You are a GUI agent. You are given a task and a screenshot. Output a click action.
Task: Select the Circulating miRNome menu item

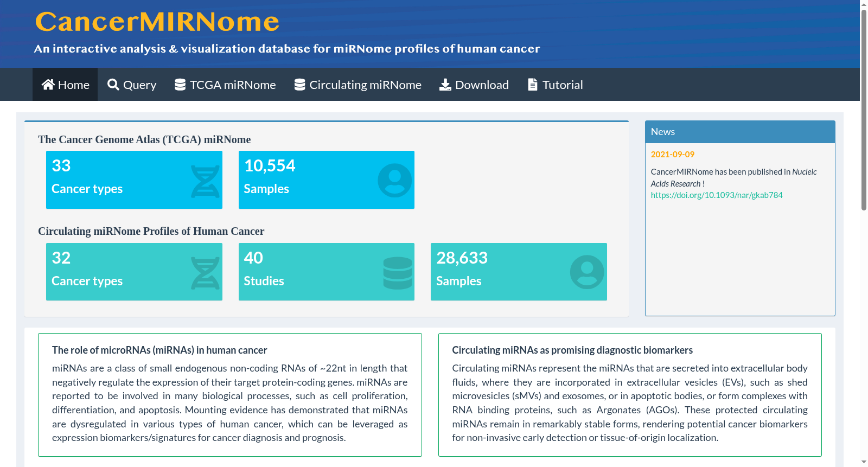tap(358, 85)
